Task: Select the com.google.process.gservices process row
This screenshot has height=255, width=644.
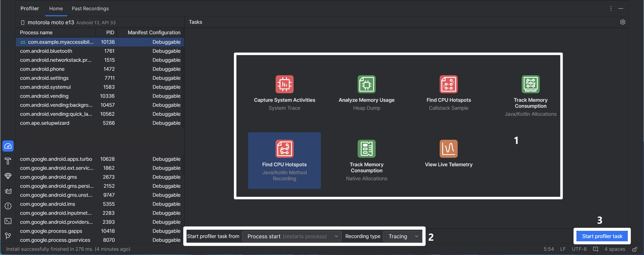Action: pyautogui.click(x=100, y=240)
